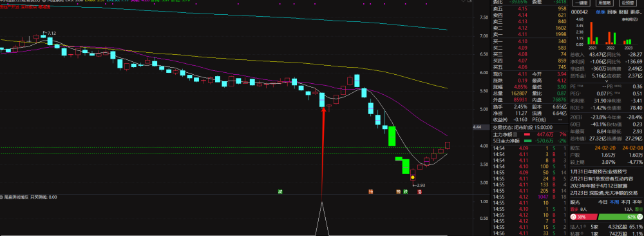Click the stock code 000042
The height and width of the screenshot is (236, 644).
(x=580, y=12)
